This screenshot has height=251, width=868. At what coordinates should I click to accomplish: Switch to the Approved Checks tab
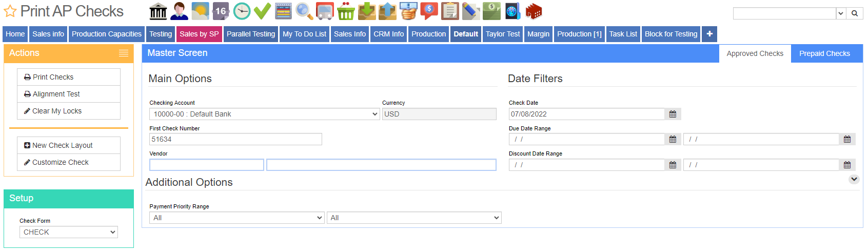click(755, 53)
